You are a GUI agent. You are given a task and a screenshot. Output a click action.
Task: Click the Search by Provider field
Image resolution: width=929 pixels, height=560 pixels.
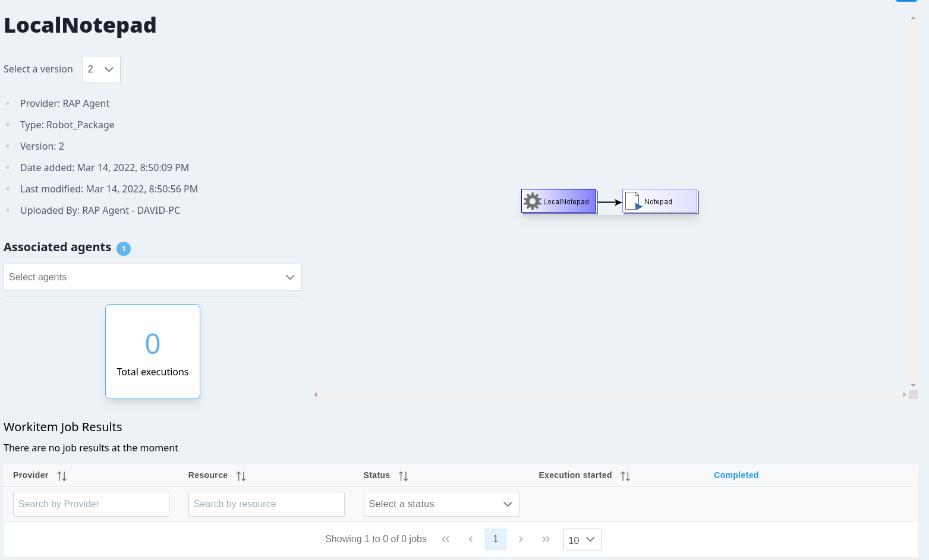pos(91,504)
